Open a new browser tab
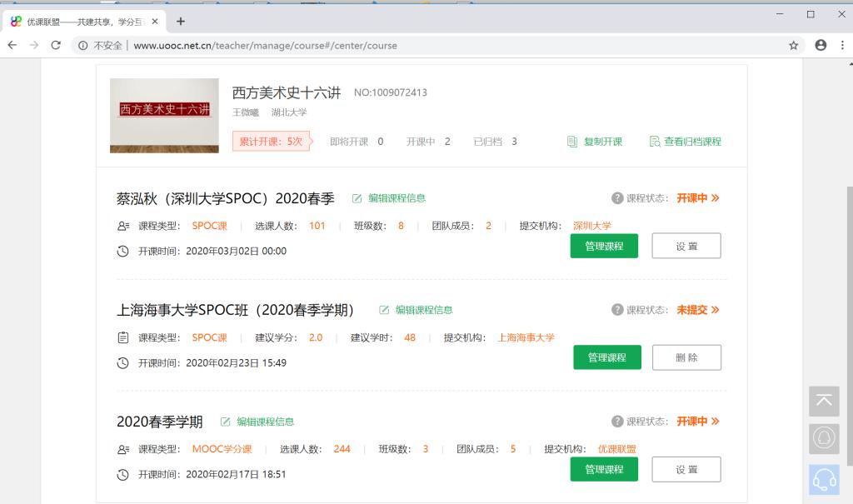Viewport: 853px width, 504px height. pyautogui.click(x=181, y=21)
